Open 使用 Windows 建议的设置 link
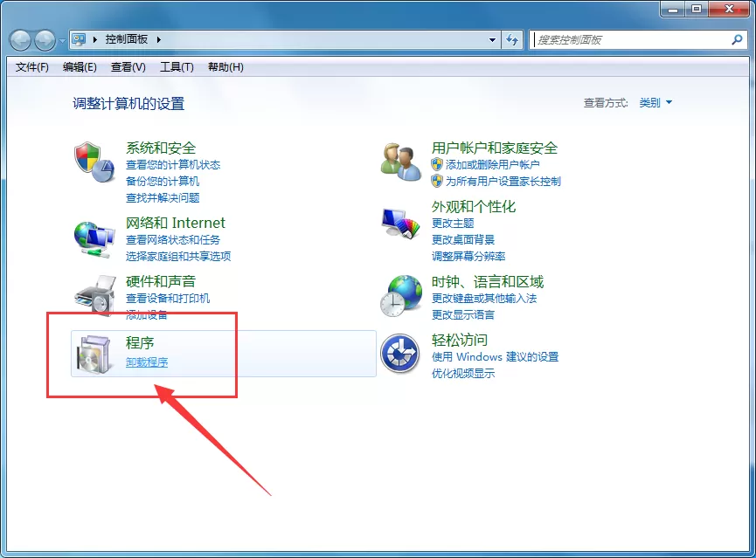The height and width of the screenshot is (558, 756). pos(495,356)
